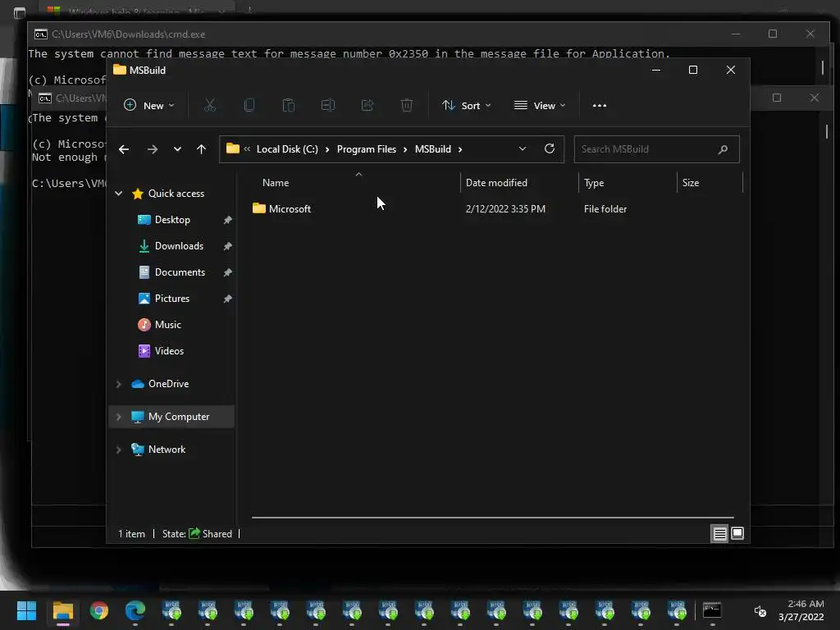The image size is (840, 630).
Task: Click the File folder type cell
Action: [605, 209]
